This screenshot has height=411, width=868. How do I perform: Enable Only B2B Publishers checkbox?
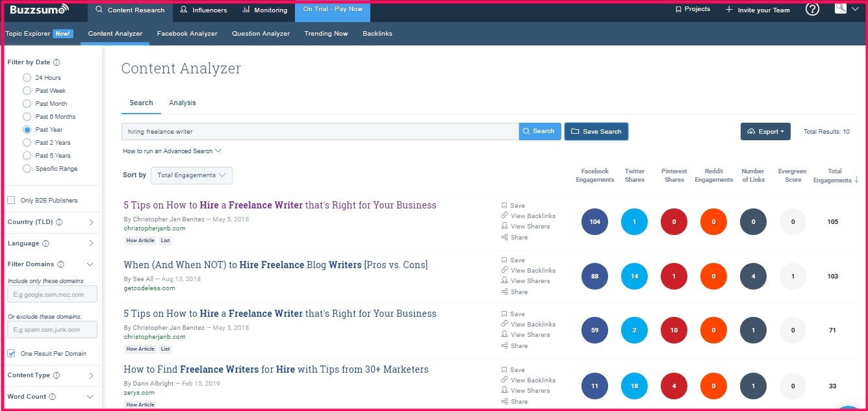click(11, 200)
